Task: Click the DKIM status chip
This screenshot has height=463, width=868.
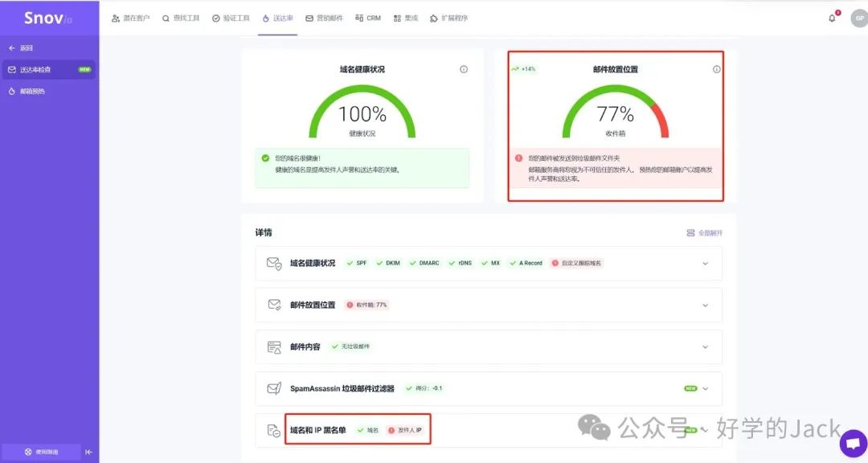Action: [388, 263]
